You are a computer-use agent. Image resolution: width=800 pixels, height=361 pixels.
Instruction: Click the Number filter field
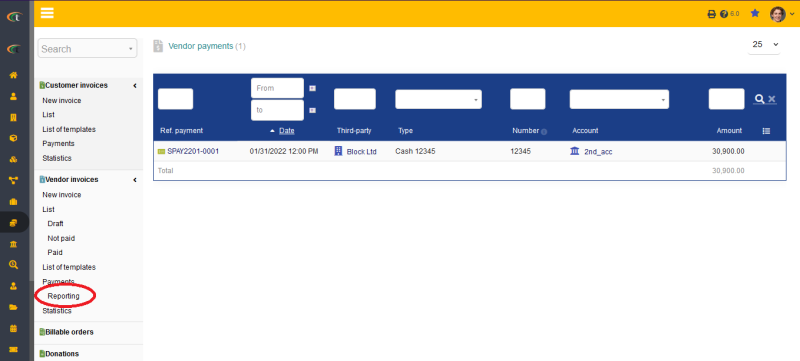528,99
